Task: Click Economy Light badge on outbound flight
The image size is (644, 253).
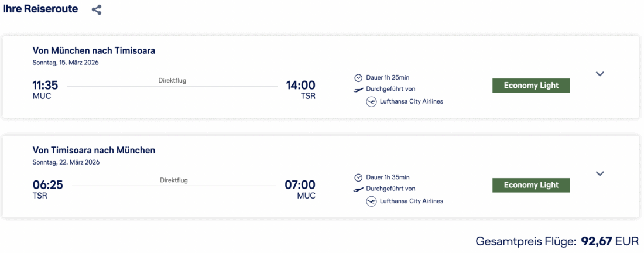Action: click(x=531, y=86)
